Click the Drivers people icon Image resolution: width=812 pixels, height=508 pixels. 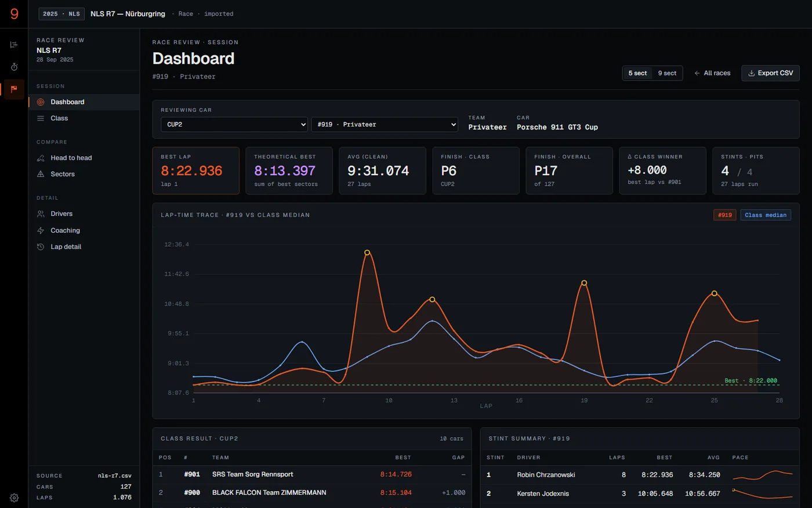(41, 214)
